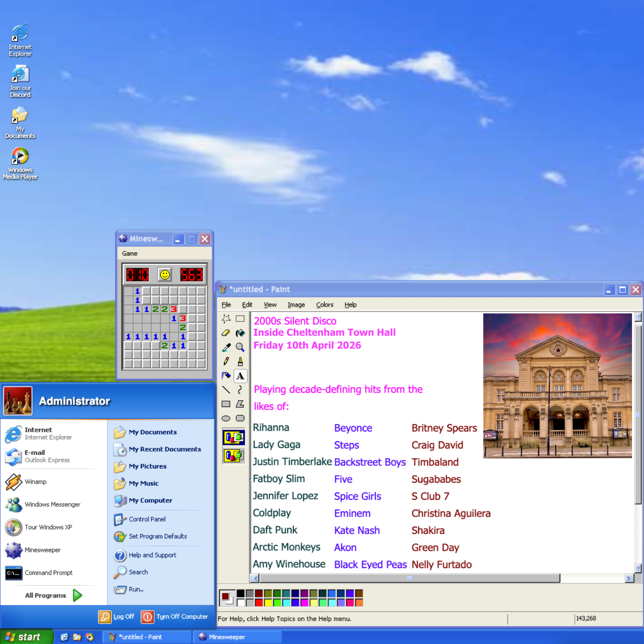Select the Airbrush tool in Paint
Image resolution: width=644 pixels, height=644 pixels.
tap(226, 376)
